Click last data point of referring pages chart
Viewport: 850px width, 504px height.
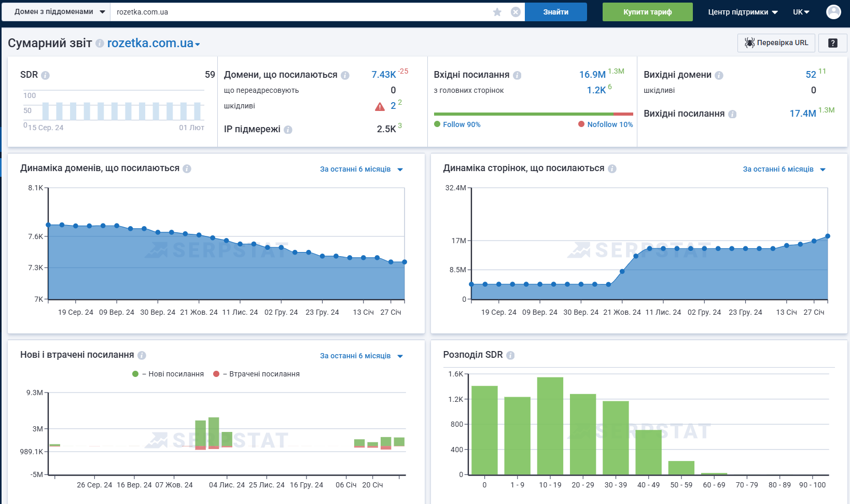[x=828, y=236]
